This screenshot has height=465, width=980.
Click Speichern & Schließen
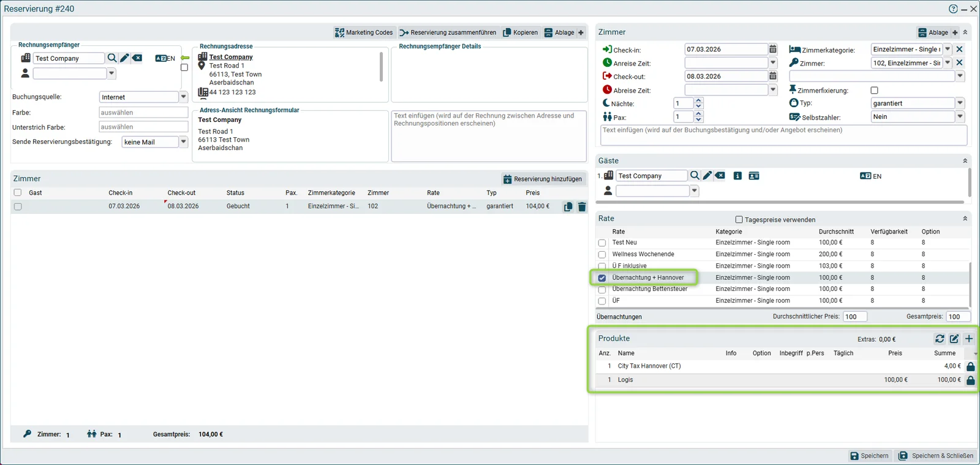936,456
